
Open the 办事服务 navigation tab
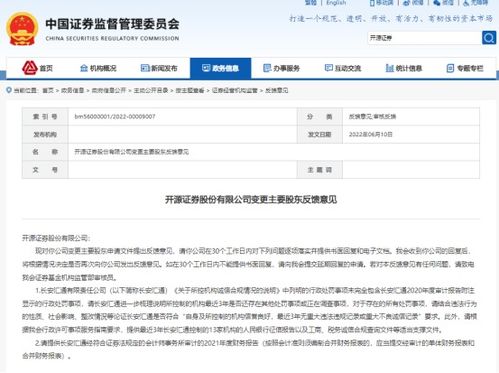281,68
